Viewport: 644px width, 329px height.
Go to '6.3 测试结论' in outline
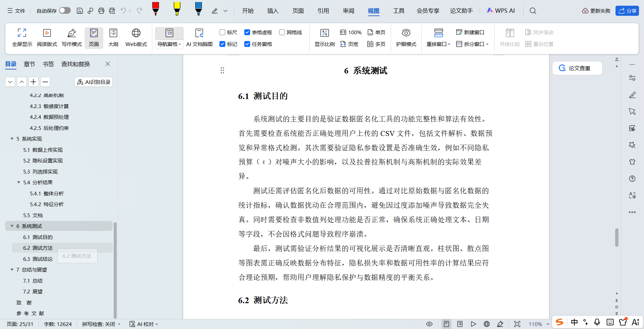38,259
